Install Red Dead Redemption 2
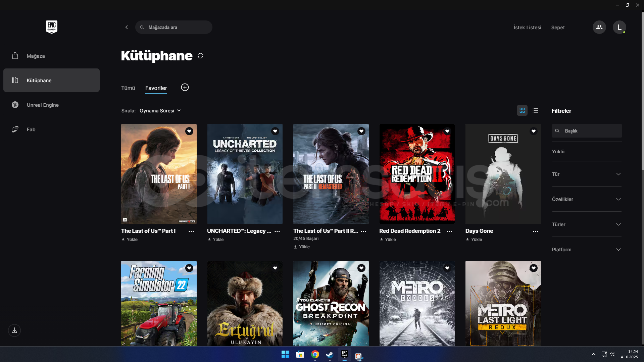644x362 pixels. [x=388, y=240]
